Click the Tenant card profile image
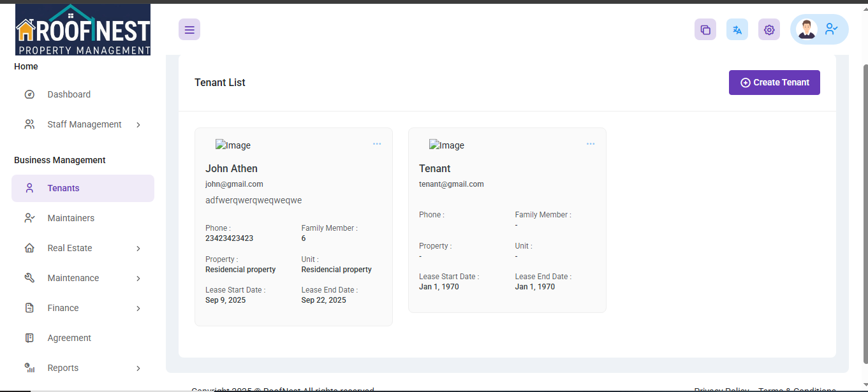The image size is (868, 392). coord(446,145)
